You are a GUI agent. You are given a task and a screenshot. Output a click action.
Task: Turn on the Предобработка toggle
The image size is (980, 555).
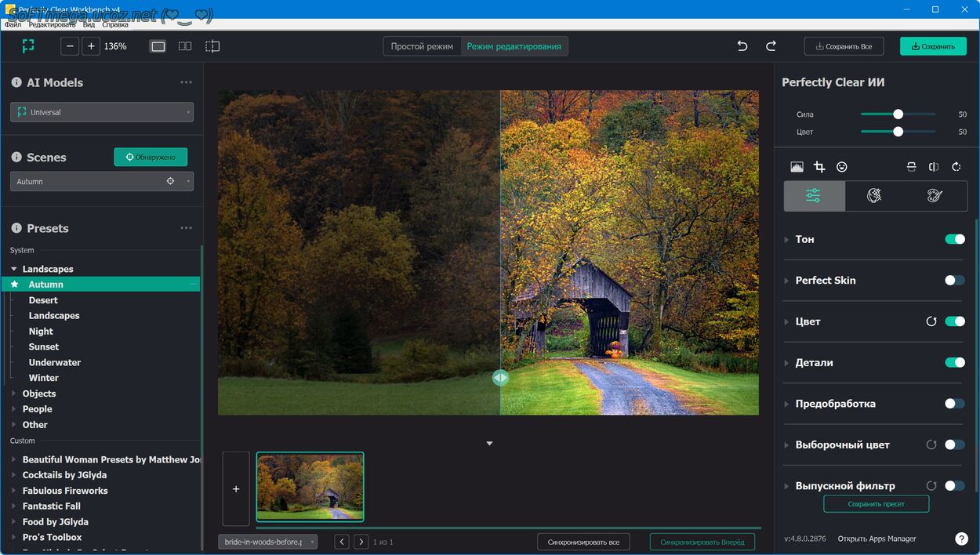click(954, 404)
